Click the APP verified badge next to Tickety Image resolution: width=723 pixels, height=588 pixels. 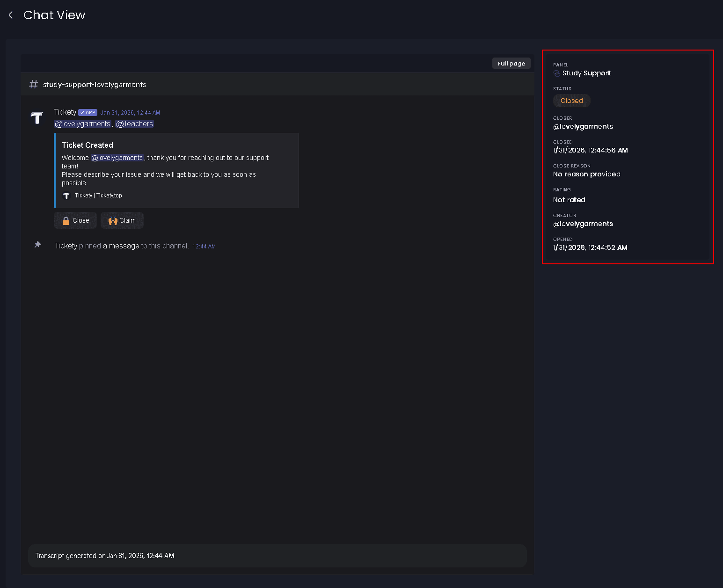(88, 113)
